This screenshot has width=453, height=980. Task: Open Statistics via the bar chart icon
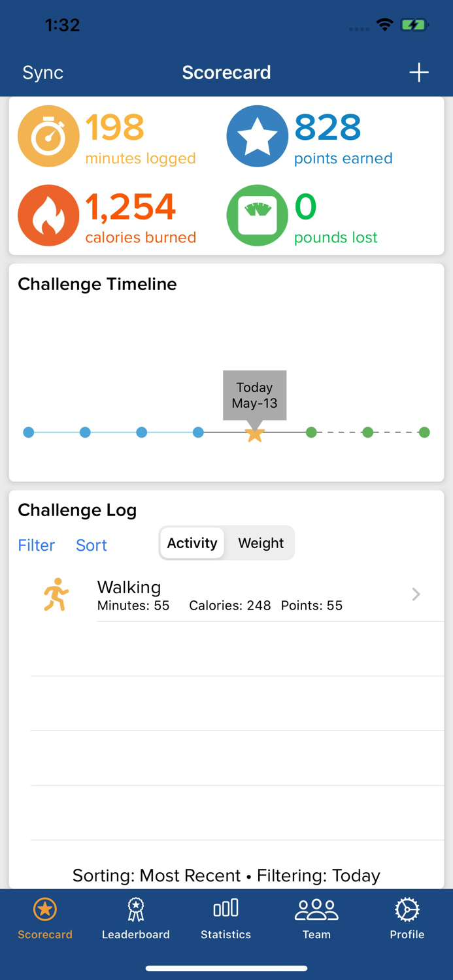point(226,908)
